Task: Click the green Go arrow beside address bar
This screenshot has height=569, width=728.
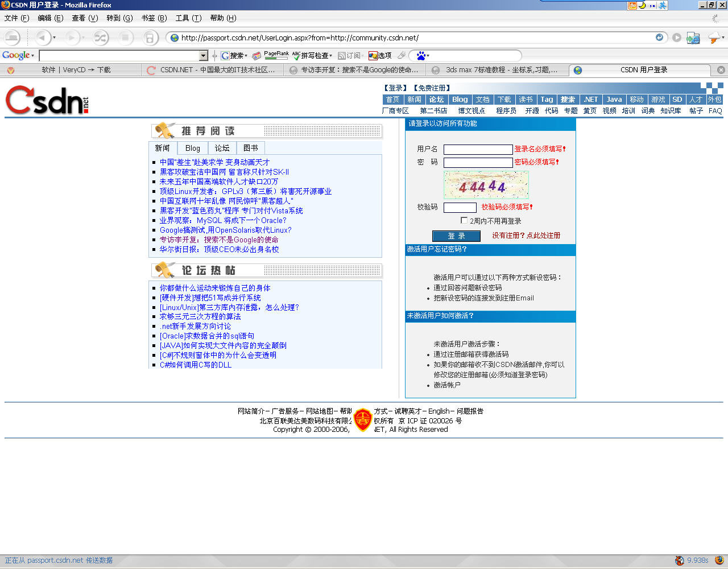Action: tap(677, 38)
